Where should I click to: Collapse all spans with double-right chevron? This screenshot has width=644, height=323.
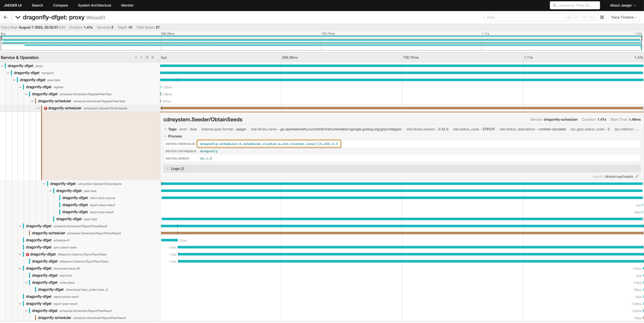click(152, 57)
